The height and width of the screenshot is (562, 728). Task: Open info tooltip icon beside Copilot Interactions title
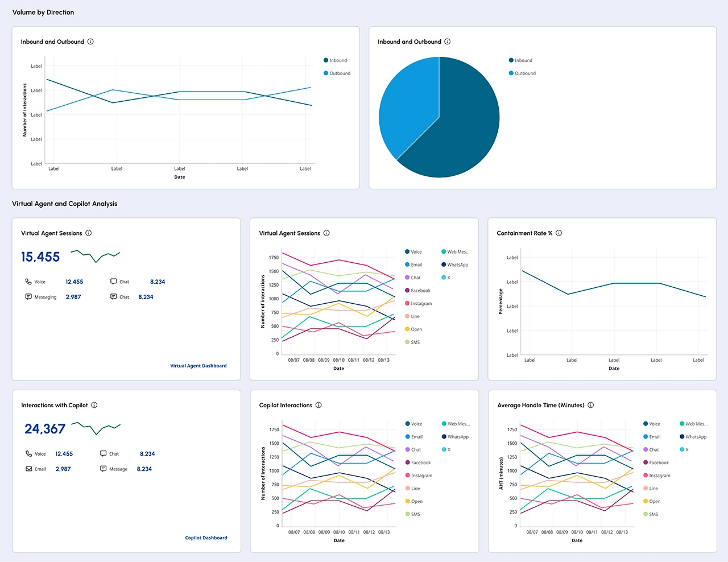[318, 406]
